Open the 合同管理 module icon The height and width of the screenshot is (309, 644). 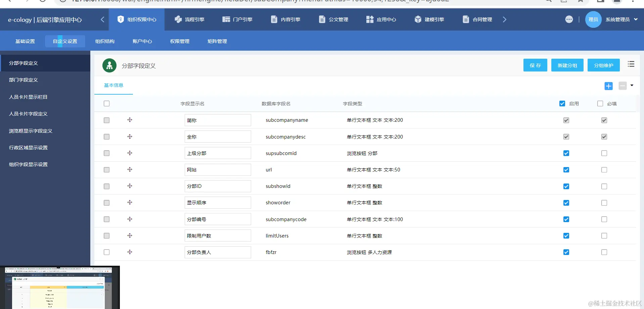point(466,19)
